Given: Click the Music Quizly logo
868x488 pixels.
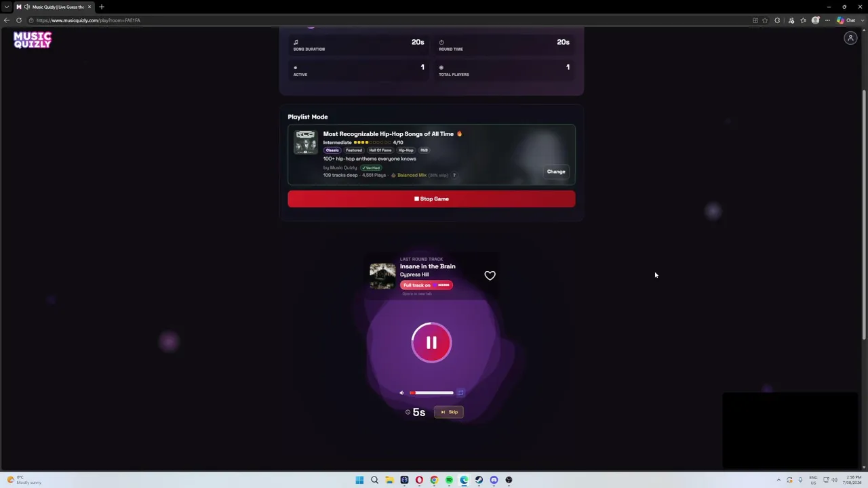Looking at the screenshot, I should [x=33, y=41].
